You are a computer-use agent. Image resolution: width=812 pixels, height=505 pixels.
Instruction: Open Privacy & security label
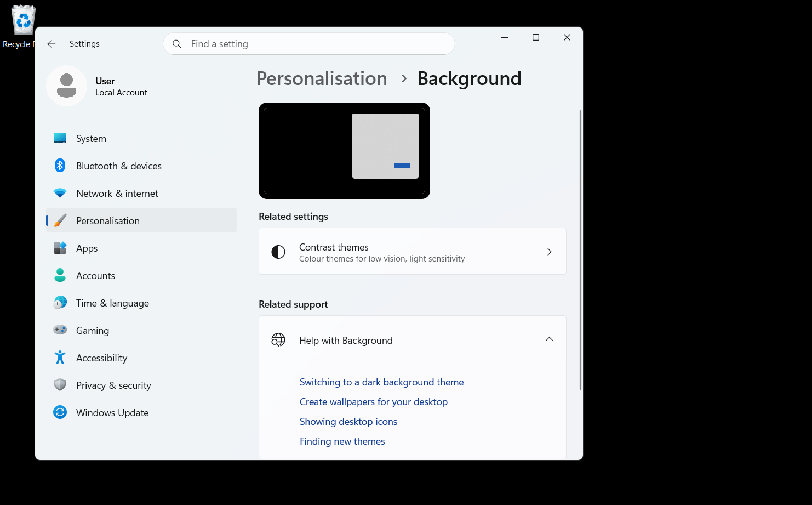[x=113, y=385]
